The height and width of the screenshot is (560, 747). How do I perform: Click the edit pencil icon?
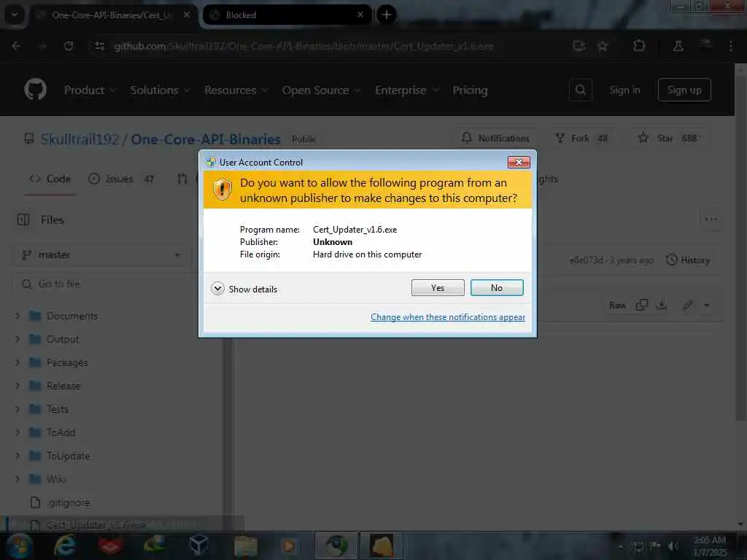[687, 305]
